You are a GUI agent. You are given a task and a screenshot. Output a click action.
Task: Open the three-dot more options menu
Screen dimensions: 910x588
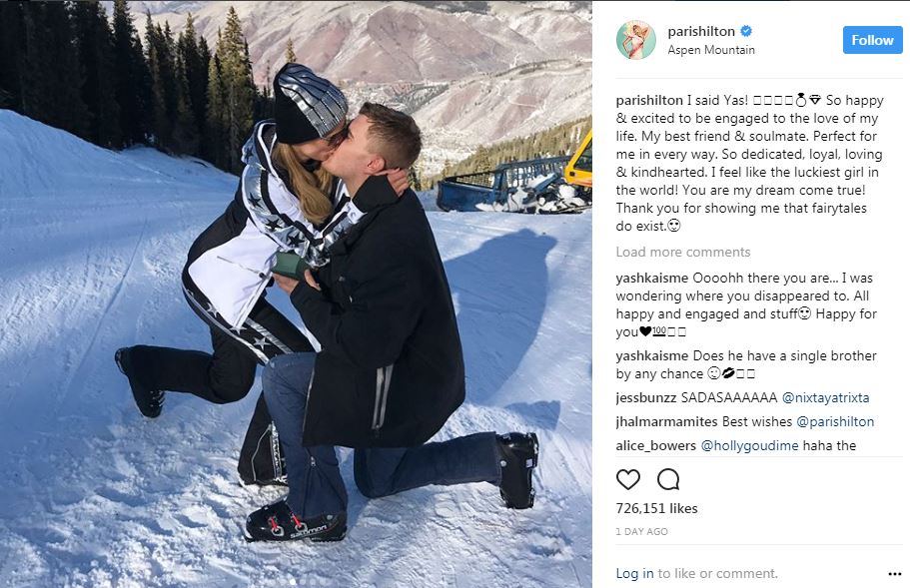tap(895, 574)
